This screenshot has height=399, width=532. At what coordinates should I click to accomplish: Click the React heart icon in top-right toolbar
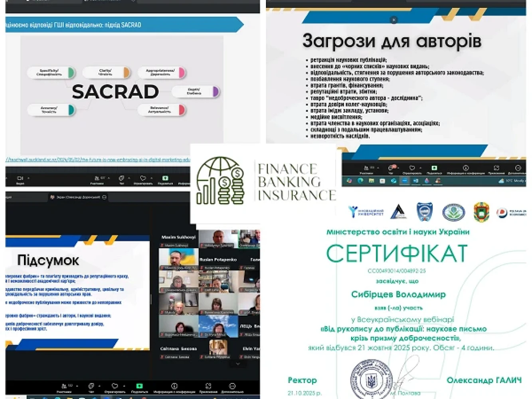pyautogui.click(x=412, y=168)
